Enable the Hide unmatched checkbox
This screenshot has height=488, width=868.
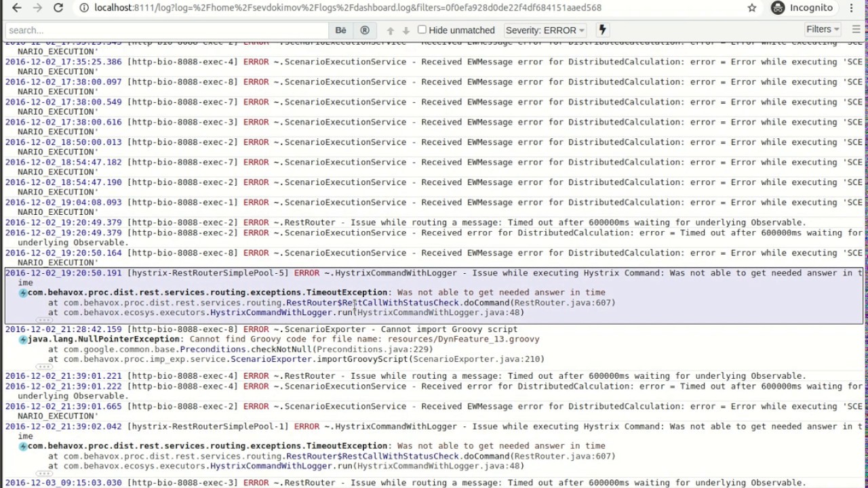coord(422,30)
